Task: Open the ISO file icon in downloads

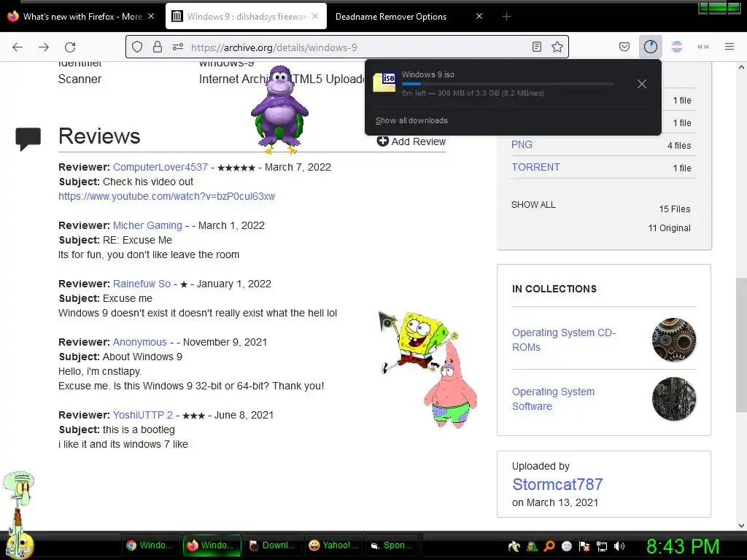Action: pos(384,82)
